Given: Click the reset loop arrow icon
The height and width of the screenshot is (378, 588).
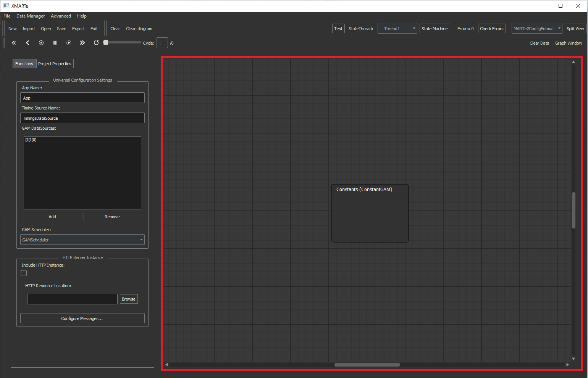Looking at the screenshot, I should [x=96, y=43].
